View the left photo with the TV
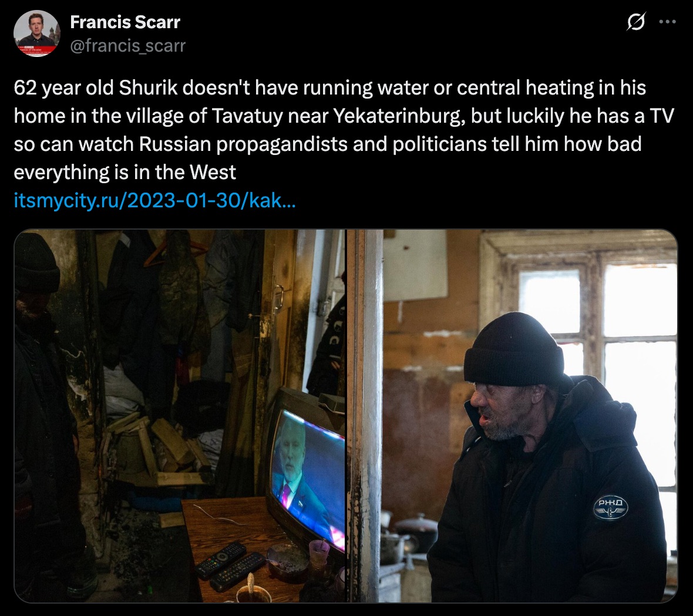The image size is (693, 616). click(x=180, y=416)
